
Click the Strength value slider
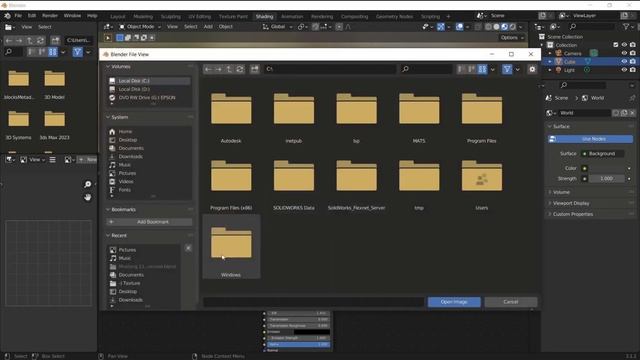[x=607, y=179]
